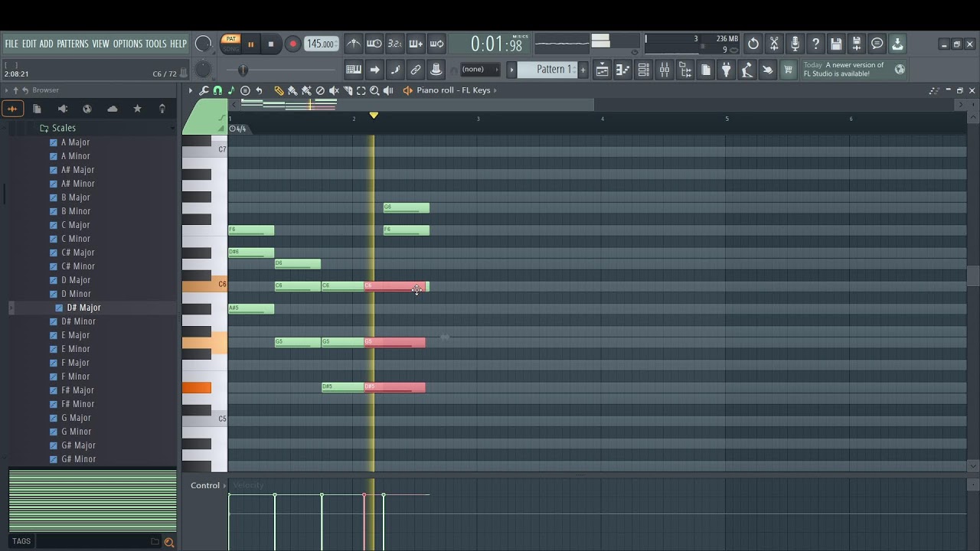
Task: Click the arrow left of Pattern 1
Action: (x=511, y=70)
